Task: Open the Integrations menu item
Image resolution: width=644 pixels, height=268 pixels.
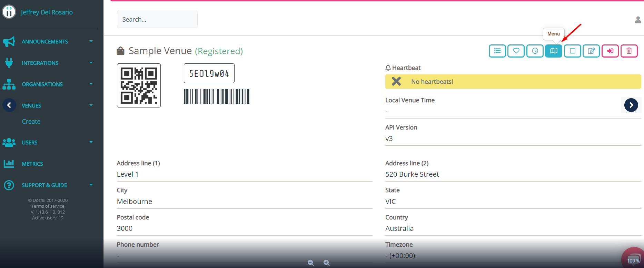Action: point(40,63)
